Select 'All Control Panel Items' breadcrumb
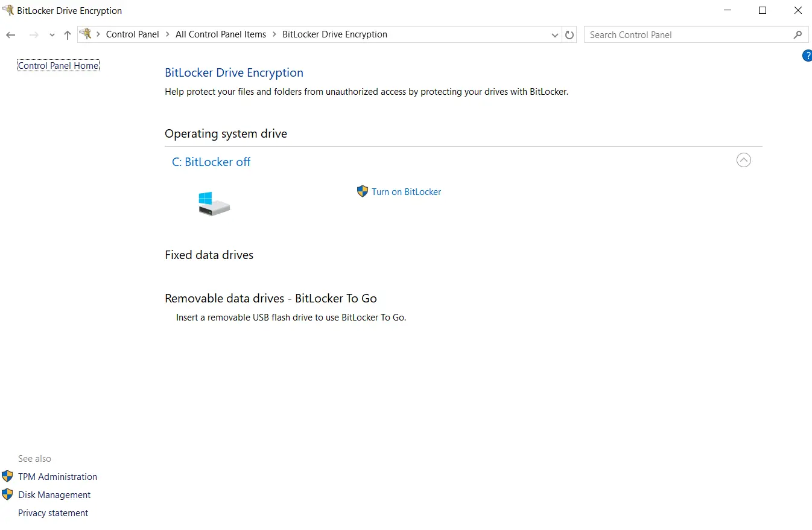This screenshot has height=530, width=812. pos(221,34)
